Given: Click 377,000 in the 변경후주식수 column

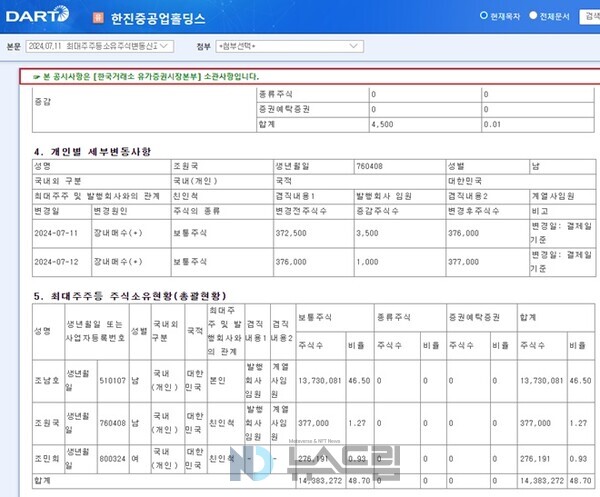Looking at the screenshot, I should [x=463, y=262].
